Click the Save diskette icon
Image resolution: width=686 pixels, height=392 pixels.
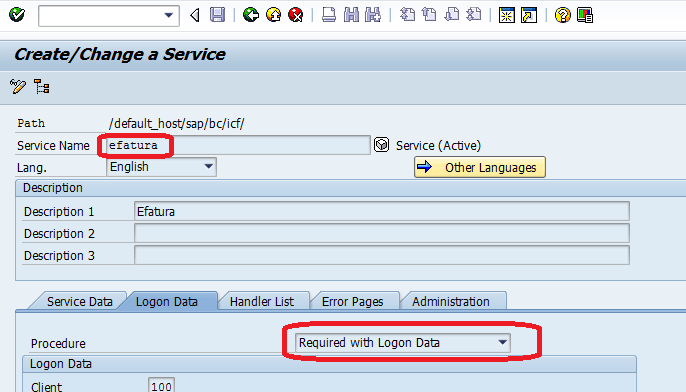click(x=217, y=15)
